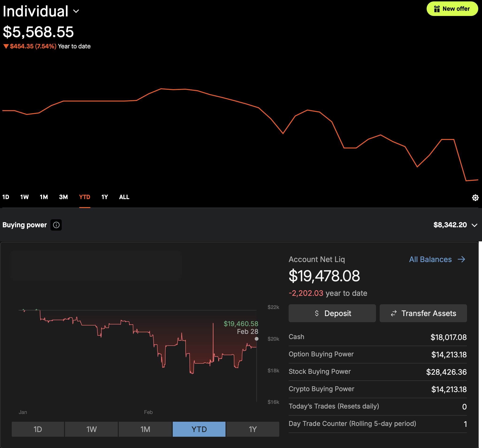
Task: Click the orange down triangle indicator
Action: 6,46
